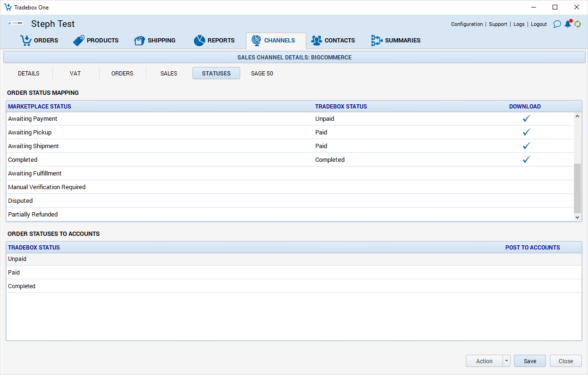Open the Logs link
Image resolution: width=588 pixels, height=375 pixels.
[x=519, y=24]
